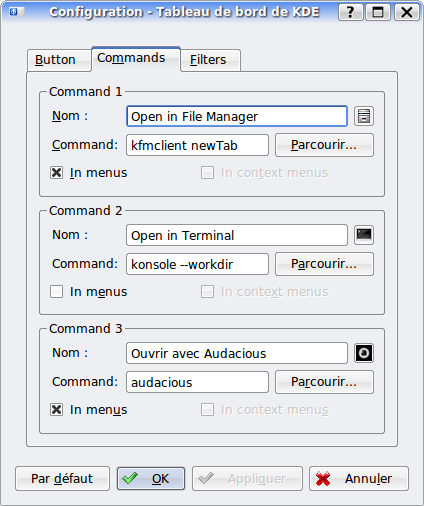Viewport: 424px width, 506px height.
Task: Click the file manager icon for Command 1
Action: coord(364,116)
